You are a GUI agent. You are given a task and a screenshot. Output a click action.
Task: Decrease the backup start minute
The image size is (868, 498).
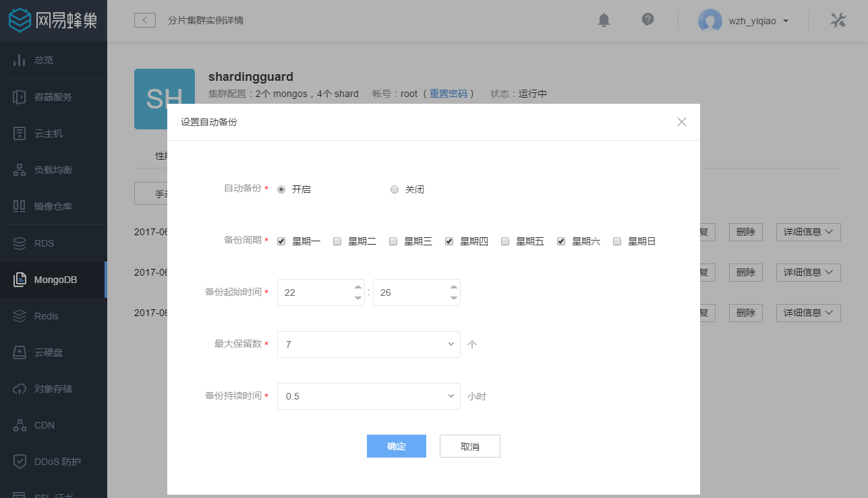(454, 298)
